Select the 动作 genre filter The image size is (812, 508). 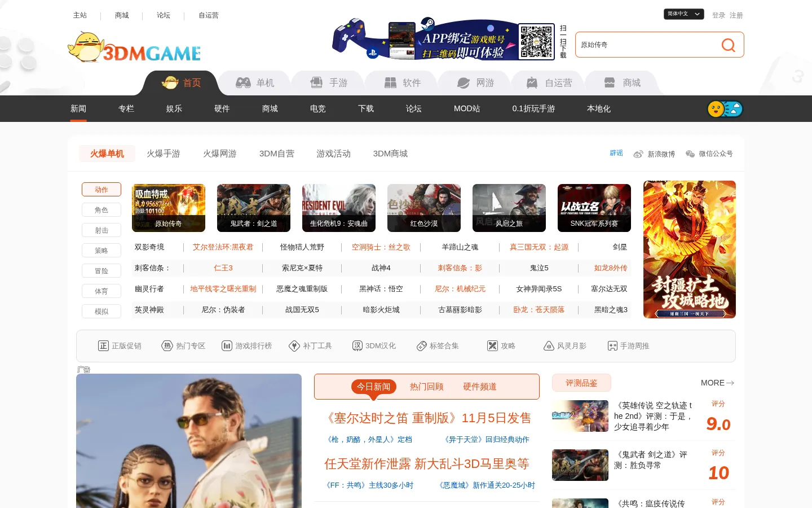click(x=101, y=190)
